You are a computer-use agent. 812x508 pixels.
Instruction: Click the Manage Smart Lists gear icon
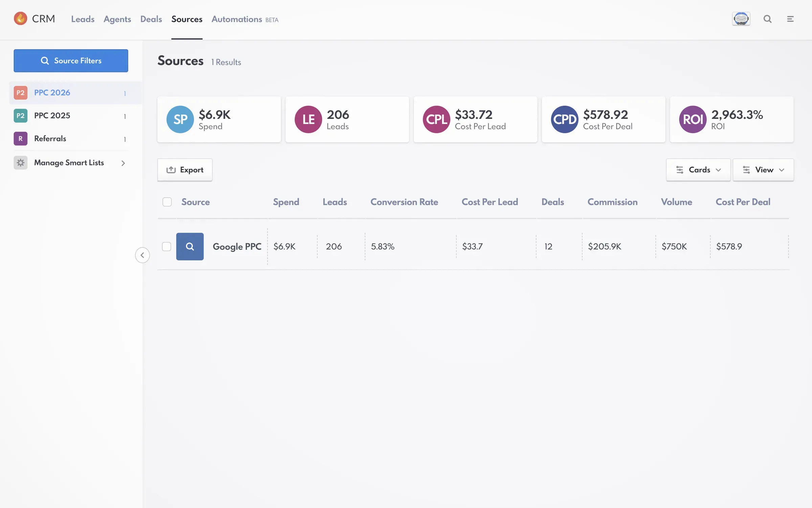(x=21, y=163)
